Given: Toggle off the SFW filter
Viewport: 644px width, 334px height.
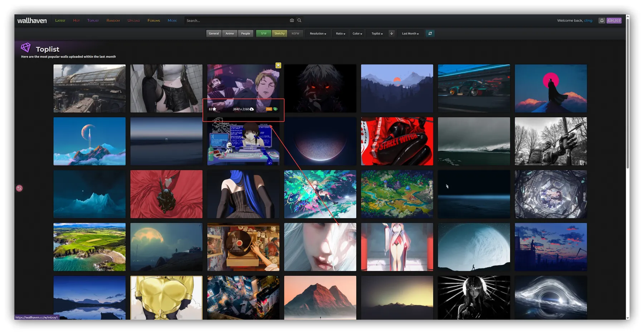Looking at the screenshot, I should point(263,33).
